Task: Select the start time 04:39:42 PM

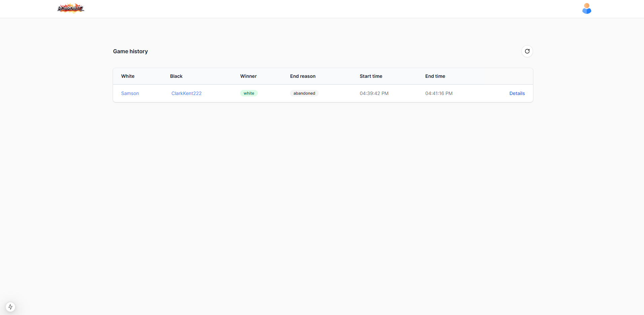Action: pyautogui.click(x=374, y=93)
